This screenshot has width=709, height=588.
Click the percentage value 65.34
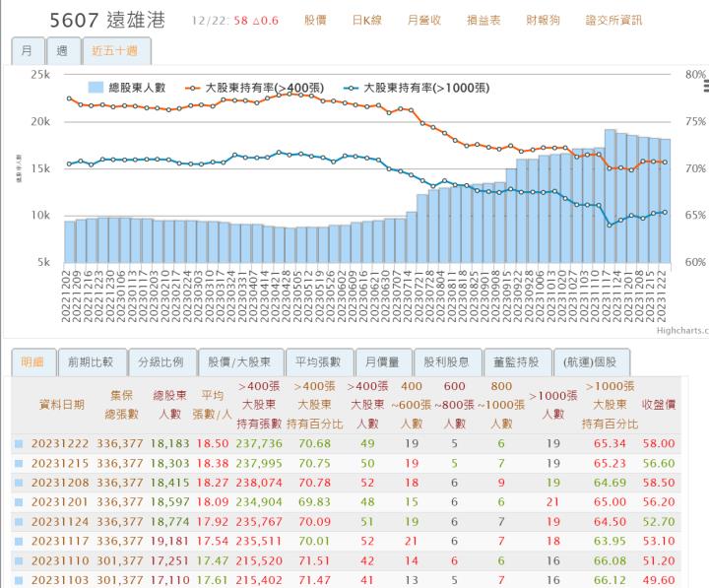(x=610, y=444)
